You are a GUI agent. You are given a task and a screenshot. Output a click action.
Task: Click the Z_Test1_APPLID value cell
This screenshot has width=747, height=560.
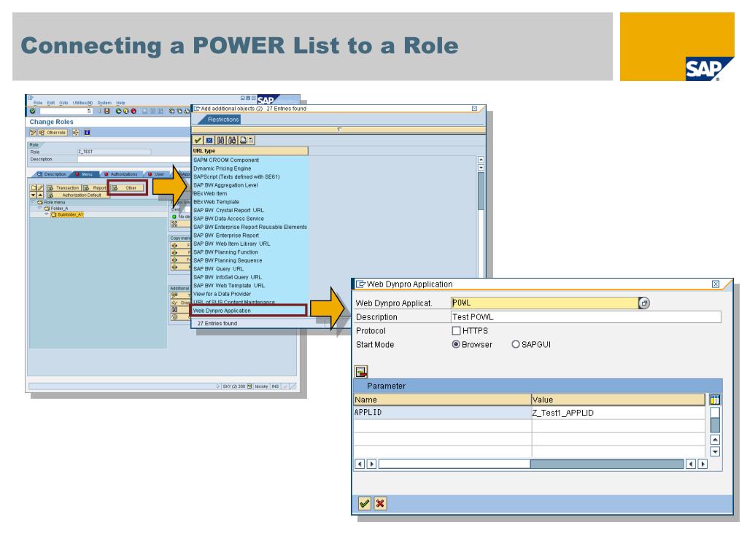pyautogui.click(x=618, y=413)
